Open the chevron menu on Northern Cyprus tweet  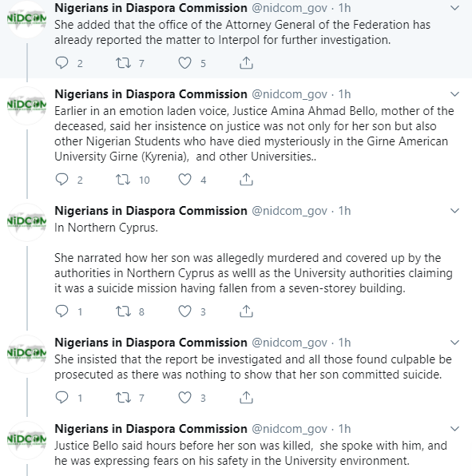point(454,211)
